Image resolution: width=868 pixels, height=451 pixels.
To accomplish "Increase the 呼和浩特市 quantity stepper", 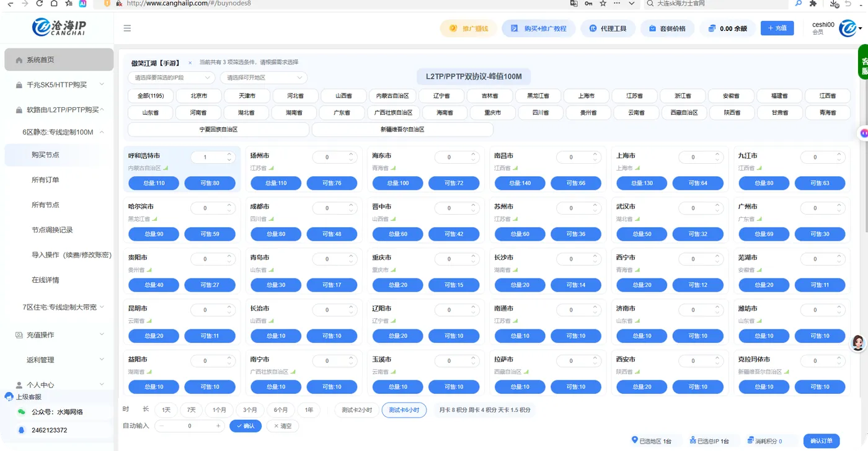I will click(229, 154).
